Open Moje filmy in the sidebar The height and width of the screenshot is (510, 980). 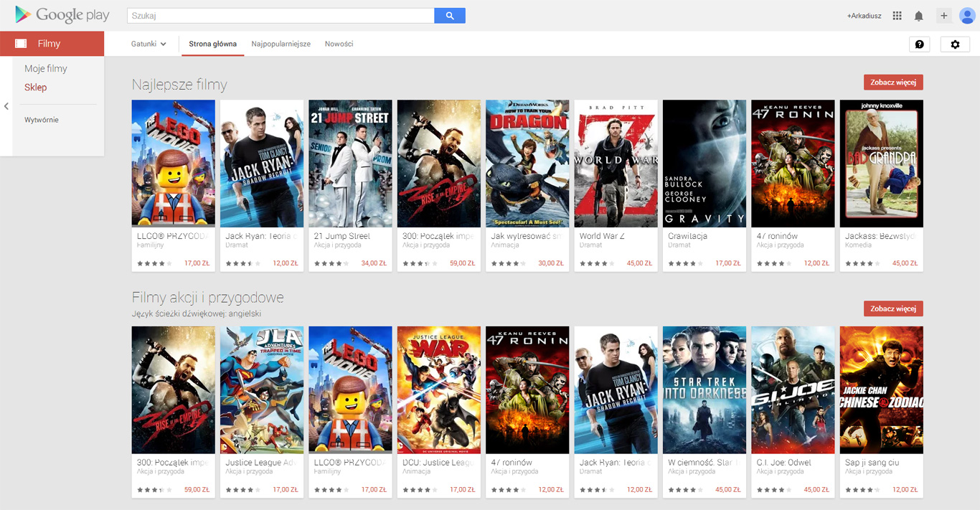click(x=46, y=69)
